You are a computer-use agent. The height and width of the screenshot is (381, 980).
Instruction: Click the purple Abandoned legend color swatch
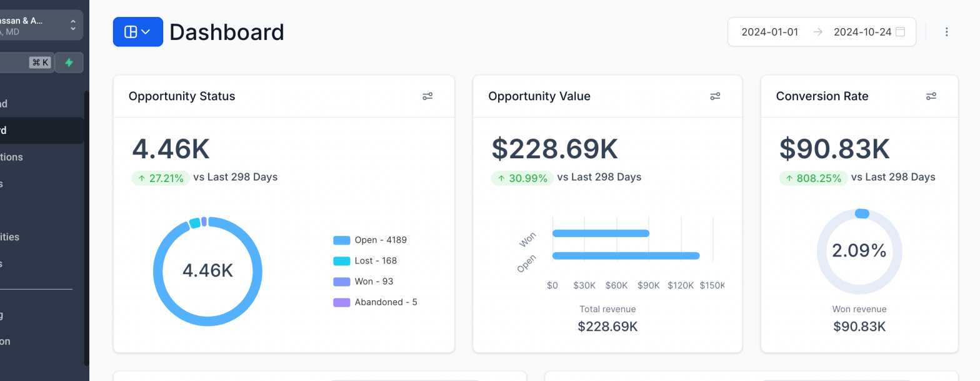(341, 302)
